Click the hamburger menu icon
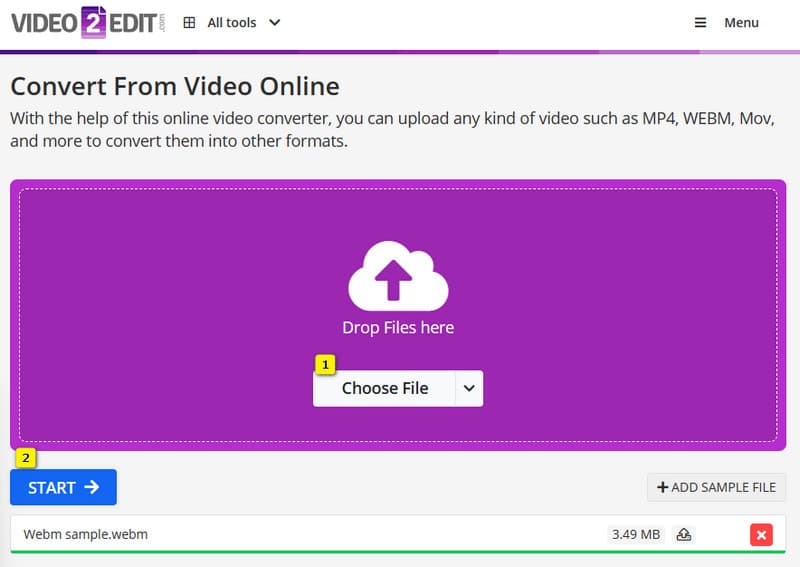The height and width of the screenshot is (567, 800). [x=700, y=23]
